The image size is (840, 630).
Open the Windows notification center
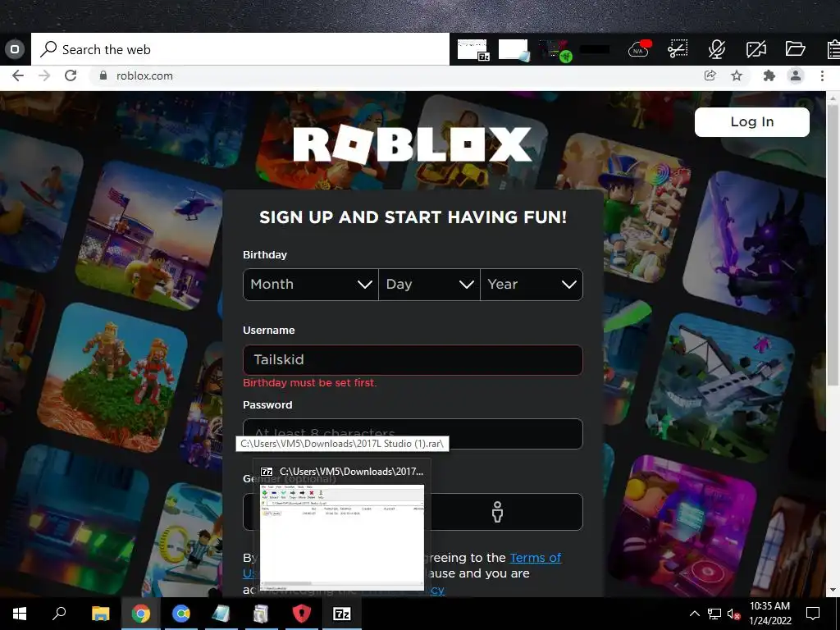pyautogui.click(x=813, y=614)
